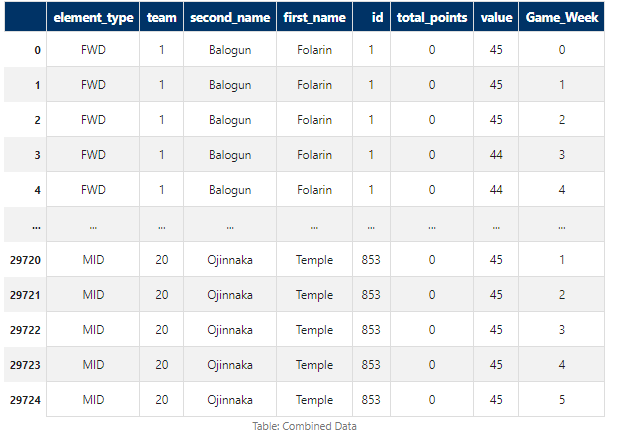The height and width of the screenshot is (439, 627).
Task: Click row index 29722
Action: click(25, 329)
